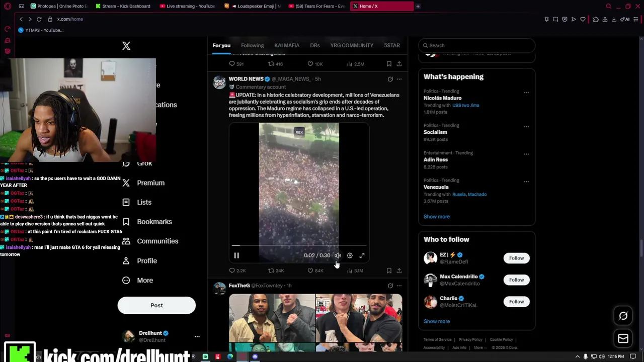Open the DRs tab
644x362 pixels.
315,45
